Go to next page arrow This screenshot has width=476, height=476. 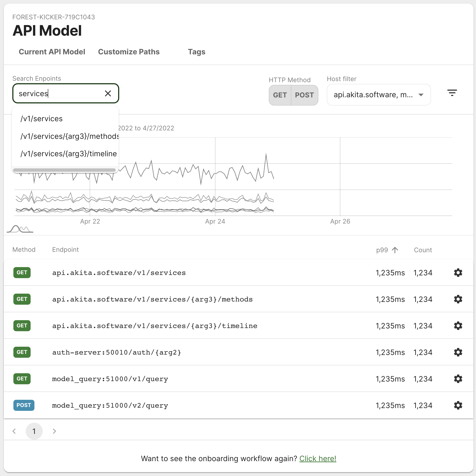pos(54,431)
